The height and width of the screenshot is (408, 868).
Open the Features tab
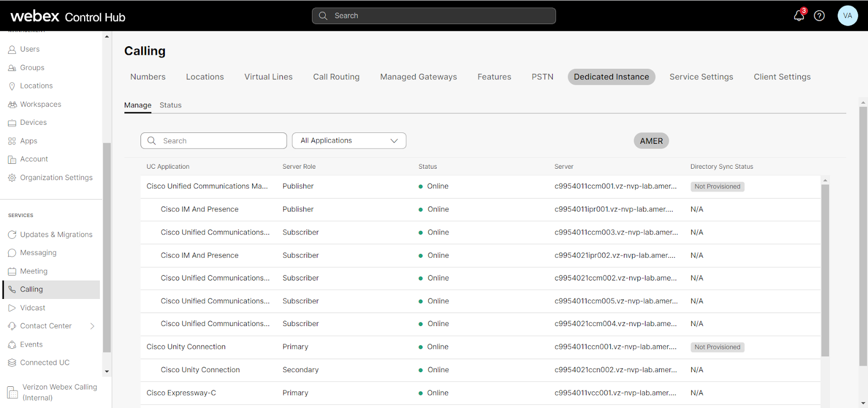(494, 77)
